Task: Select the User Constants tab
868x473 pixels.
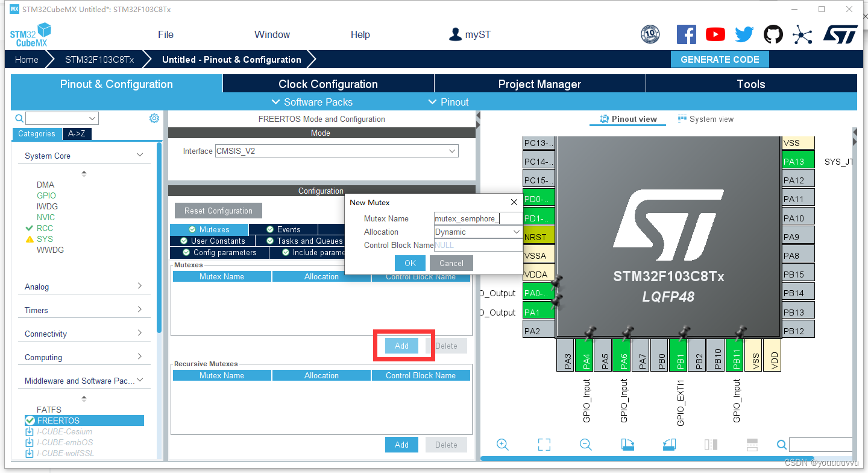Action: pos(212,241)
